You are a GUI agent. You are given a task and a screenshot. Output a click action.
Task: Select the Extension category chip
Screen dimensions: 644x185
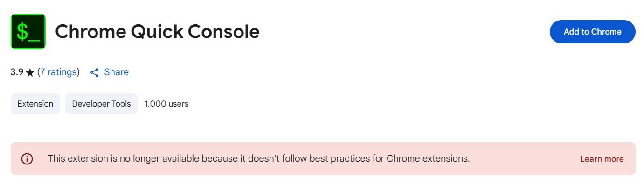click(x=35, y=104)
